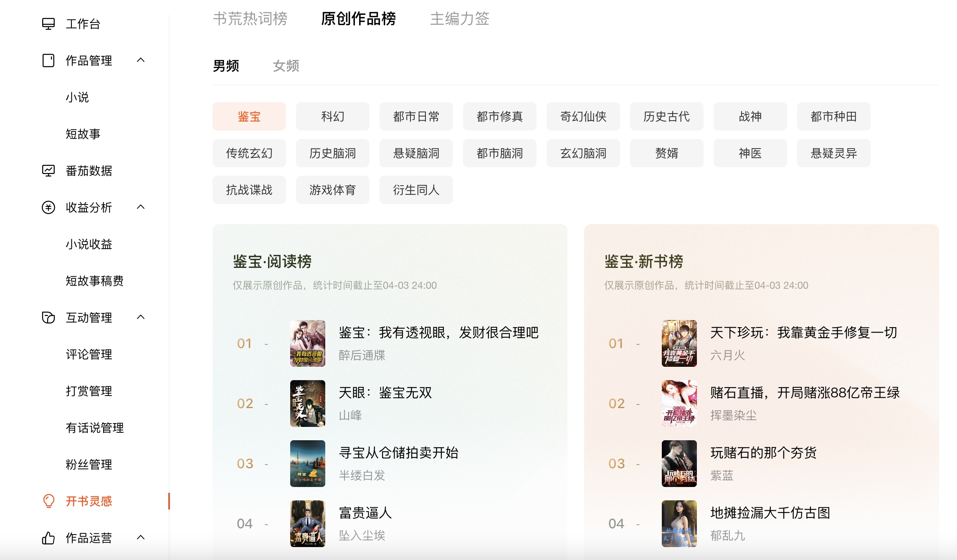Open 小说收益 in the sidebar
This screenshot has width=957, height=560.
(89, 244)
